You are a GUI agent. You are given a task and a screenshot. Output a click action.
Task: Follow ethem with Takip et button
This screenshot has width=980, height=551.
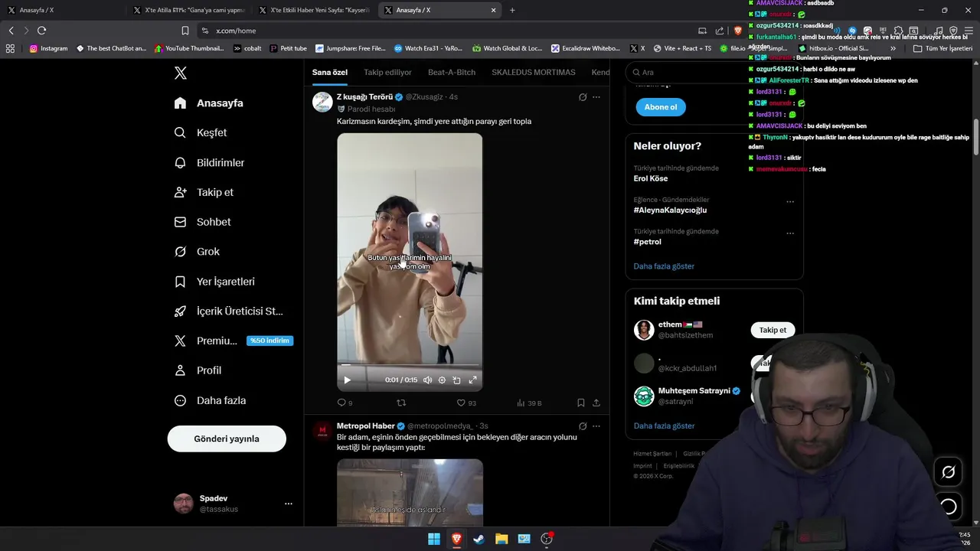pyautogui.click(x=773, y=330)
